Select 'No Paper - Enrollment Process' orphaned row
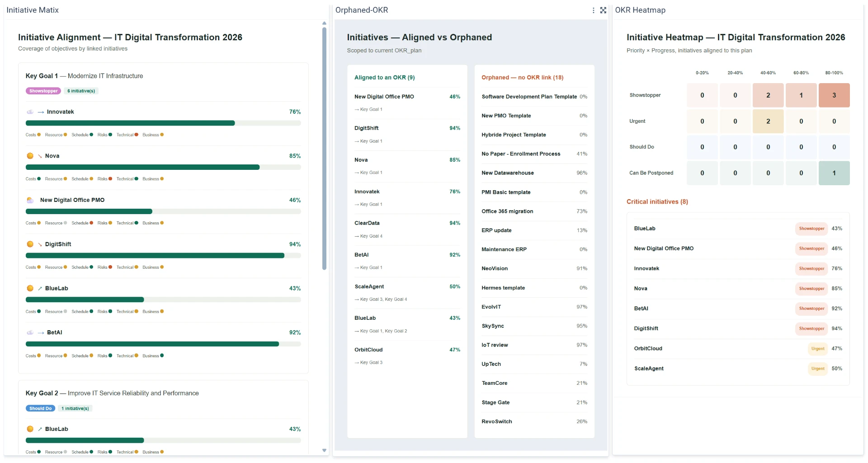 coord(534,154)
